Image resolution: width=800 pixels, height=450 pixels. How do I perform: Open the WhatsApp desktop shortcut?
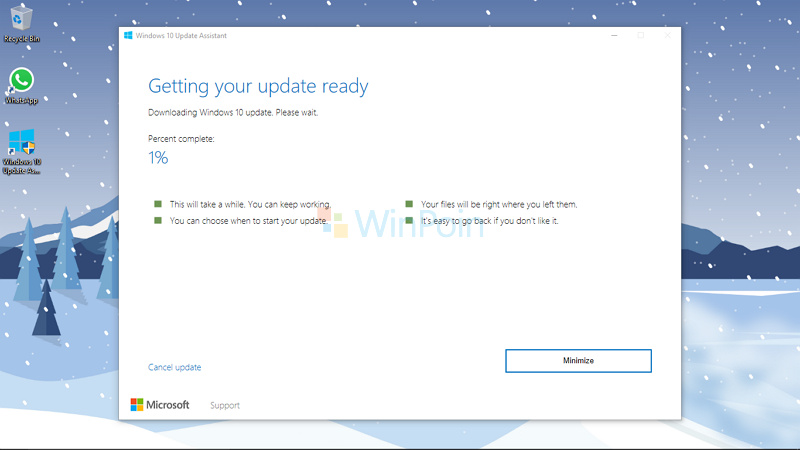[21, 86]
